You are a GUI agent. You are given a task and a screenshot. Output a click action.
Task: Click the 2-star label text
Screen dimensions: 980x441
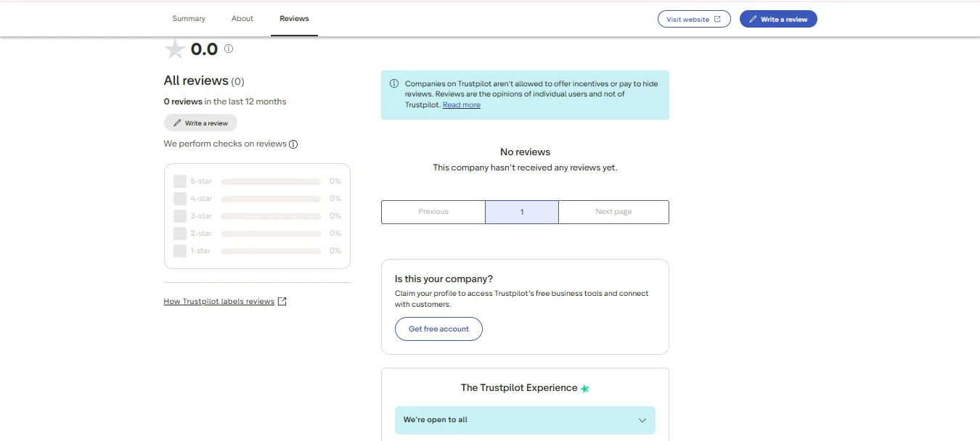201,234
